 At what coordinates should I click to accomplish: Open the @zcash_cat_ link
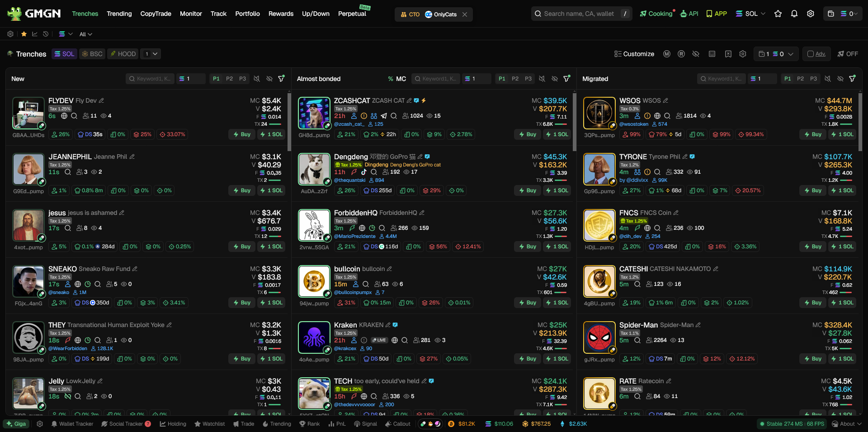coord(349,124)
